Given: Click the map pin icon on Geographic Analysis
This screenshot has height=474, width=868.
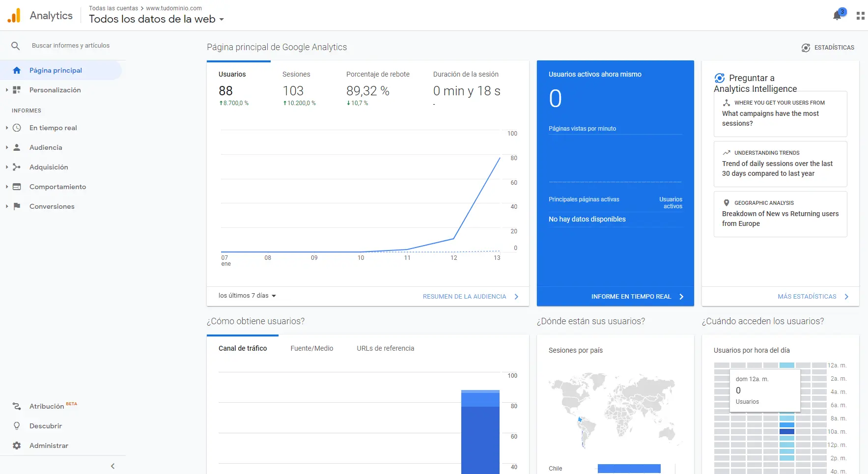Looking at the screenshot, I should coord(727,203).
